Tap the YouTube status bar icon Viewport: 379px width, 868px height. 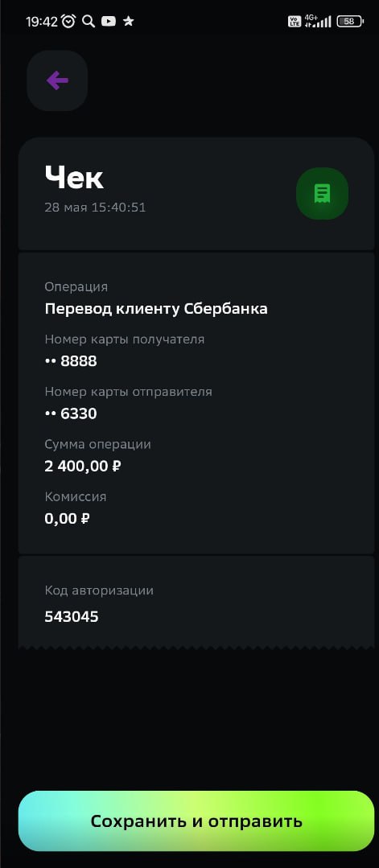(x=109, y=21)
